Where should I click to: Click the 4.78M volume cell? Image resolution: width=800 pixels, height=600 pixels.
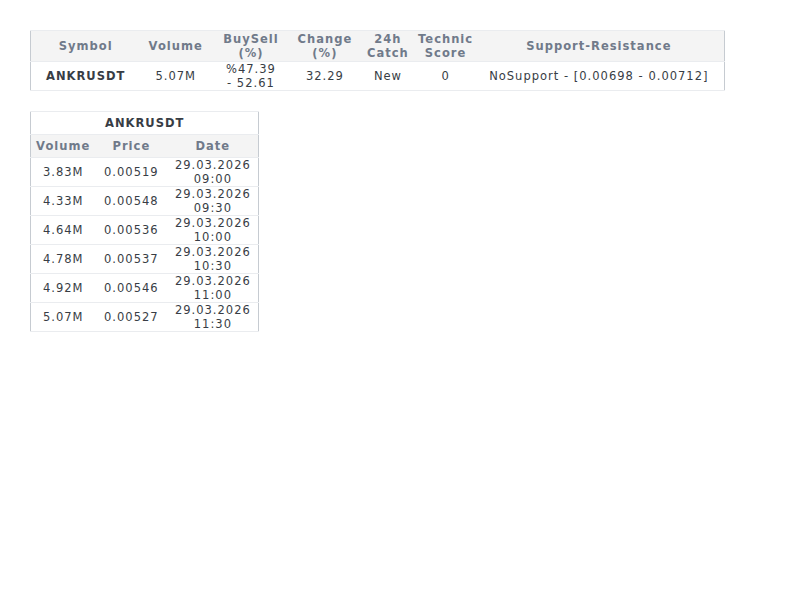coord(63,259)
